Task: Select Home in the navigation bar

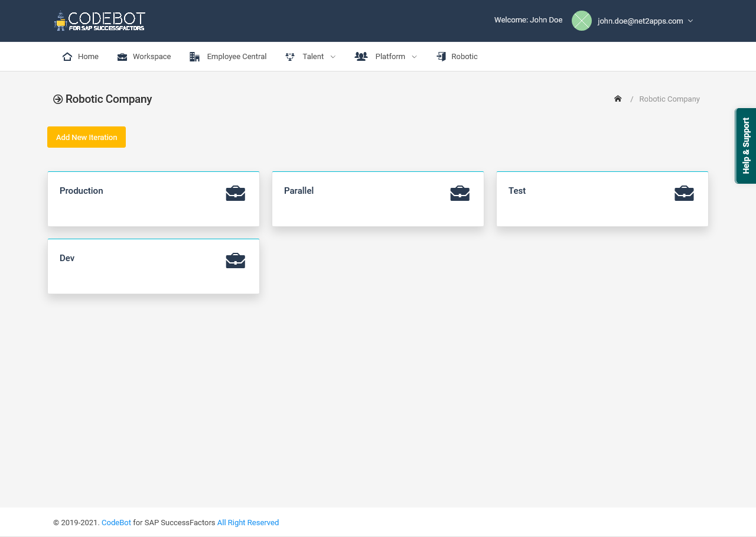Action: pos(89,56)
